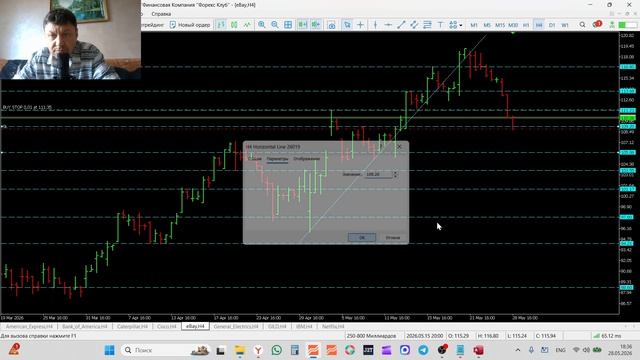Open the IBM,H4 chart tab
This screenshot has width=640, height=360.
(x=304, y=327)
